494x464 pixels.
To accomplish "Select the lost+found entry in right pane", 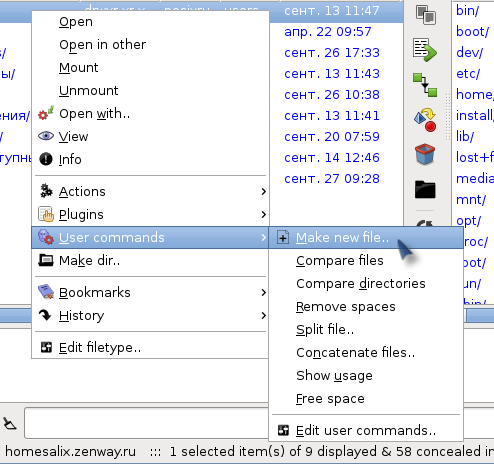I will click(x=475, y=158).
